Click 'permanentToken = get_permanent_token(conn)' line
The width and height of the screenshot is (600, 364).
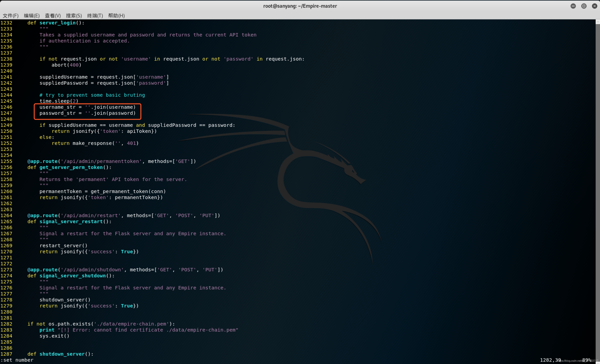[103, 191]
